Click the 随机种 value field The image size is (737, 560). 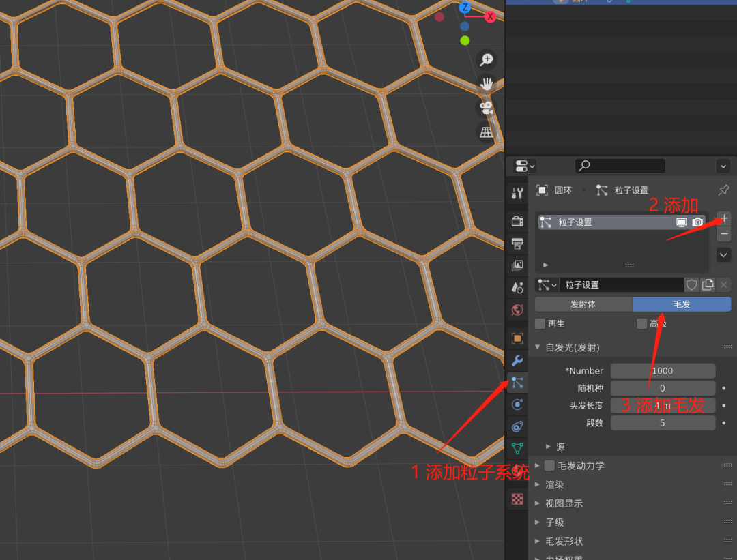coord(663,388)
